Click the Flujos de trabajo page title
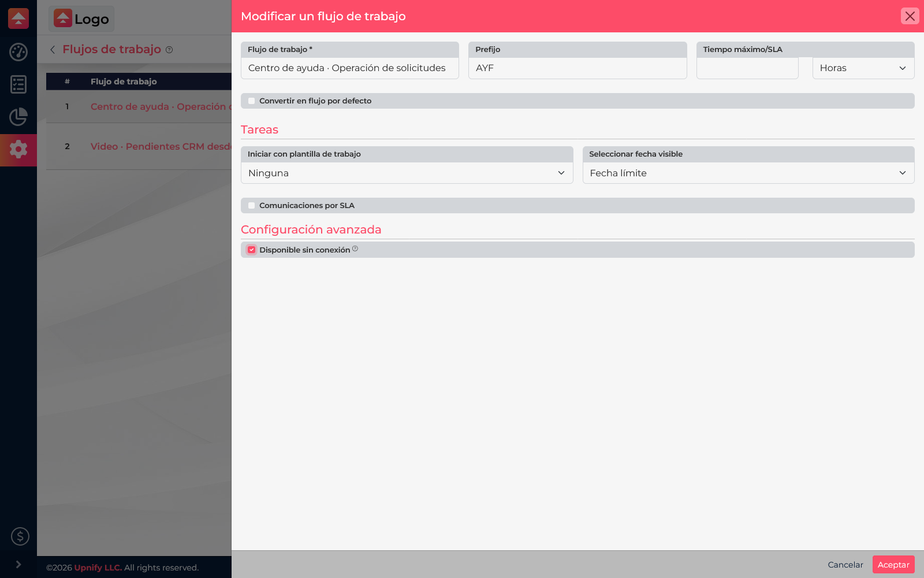Screen dimensions: 924x578 tap(111, 49)
